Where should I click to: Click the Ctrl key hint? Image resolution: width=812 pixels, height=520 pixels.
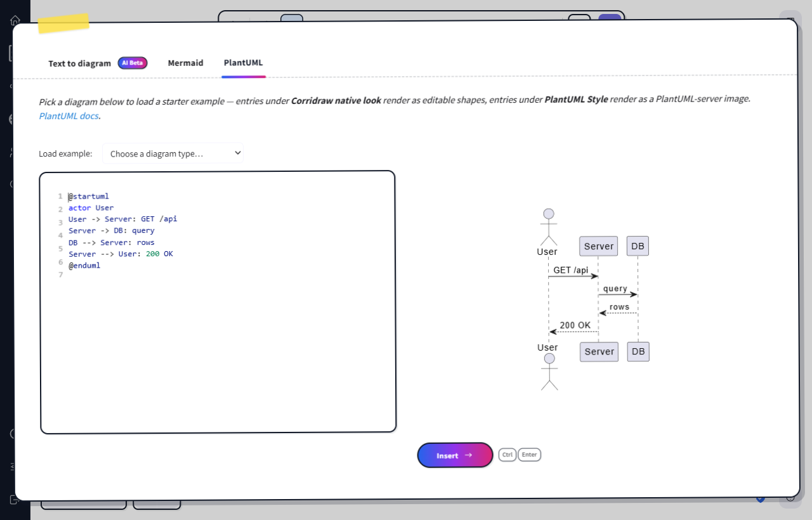(507, 455)
